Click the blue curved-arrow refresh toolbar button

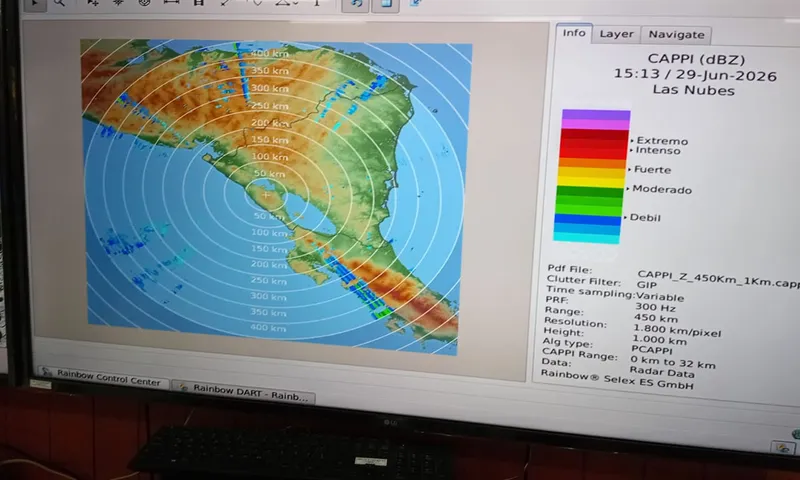pyautogui.click(x=356, y=4)
